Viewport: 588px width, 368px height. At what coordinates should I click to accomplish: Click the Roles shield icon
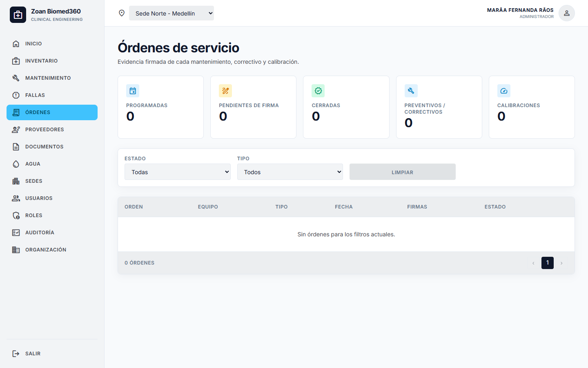(16, 215)
